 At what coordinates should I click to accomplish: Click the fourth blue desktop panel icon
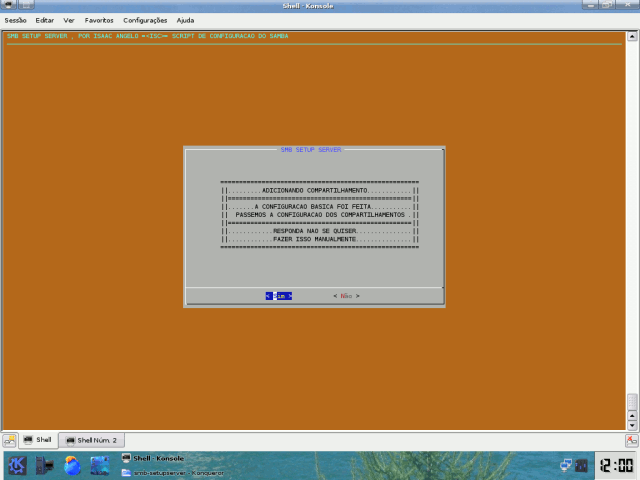99,465
